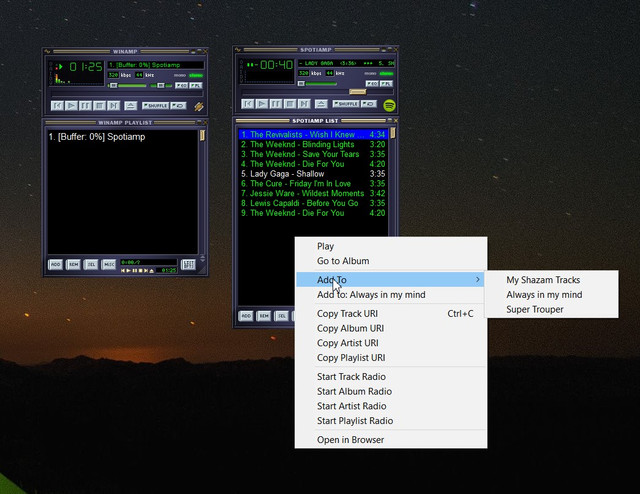Click the Winamp elapsed time display 01:25
This screenshot has height=494, width=640.
click(86, 67)
